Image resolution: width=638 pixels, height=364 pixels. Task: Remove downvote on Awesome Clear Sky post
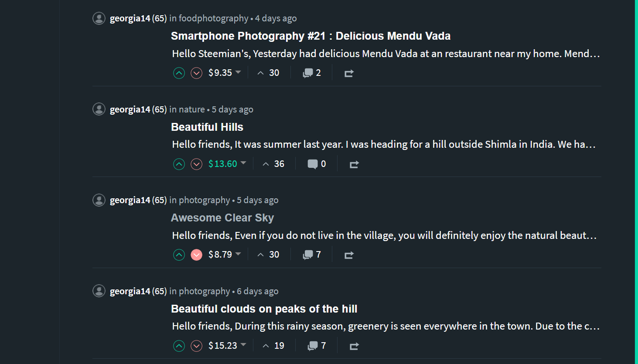[197, 255]
